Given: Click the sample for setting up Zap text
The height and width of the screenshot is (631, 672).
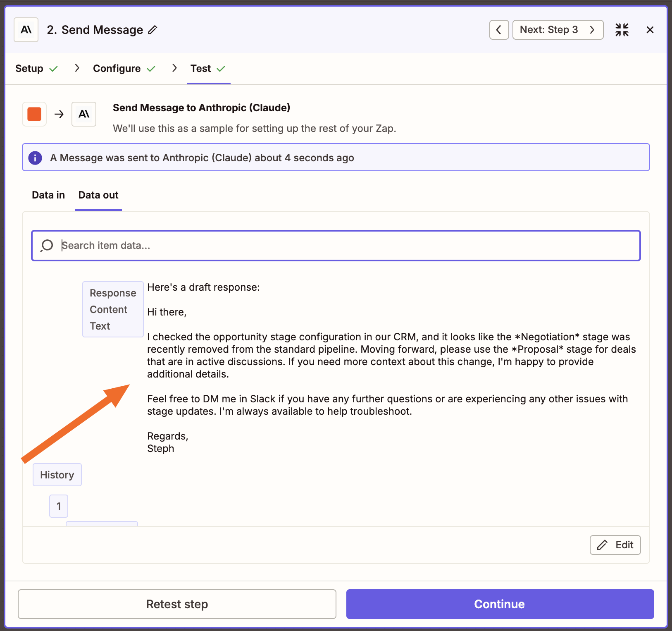Looking at the screenshot, I should pos(255,129).
